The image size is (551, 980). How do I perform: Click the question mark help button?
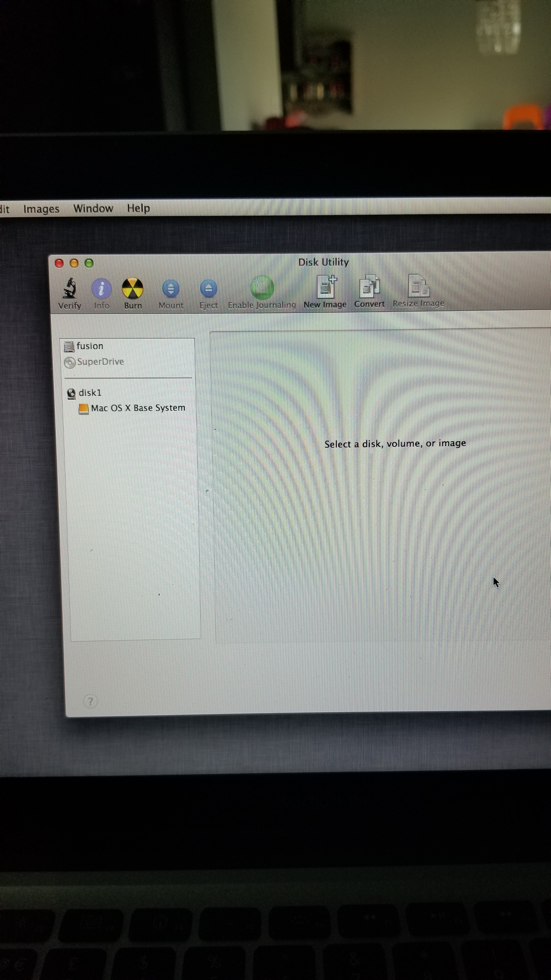[90, 701]
